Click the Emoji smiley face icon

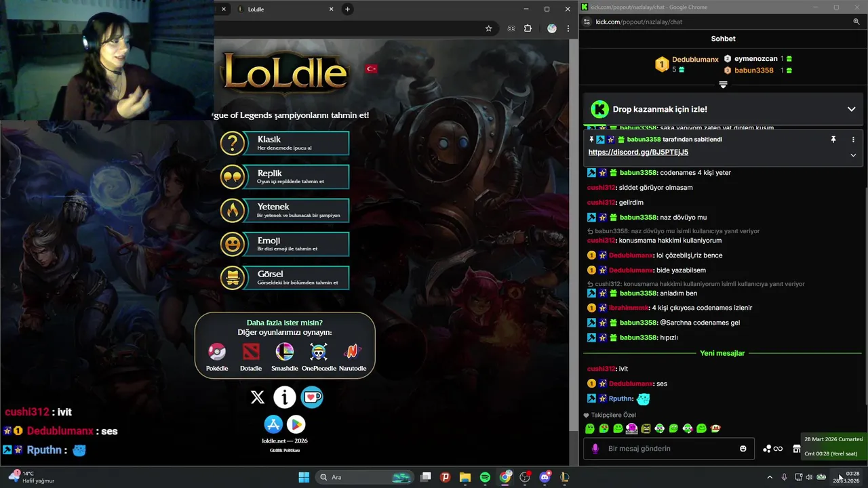point(233,244)
